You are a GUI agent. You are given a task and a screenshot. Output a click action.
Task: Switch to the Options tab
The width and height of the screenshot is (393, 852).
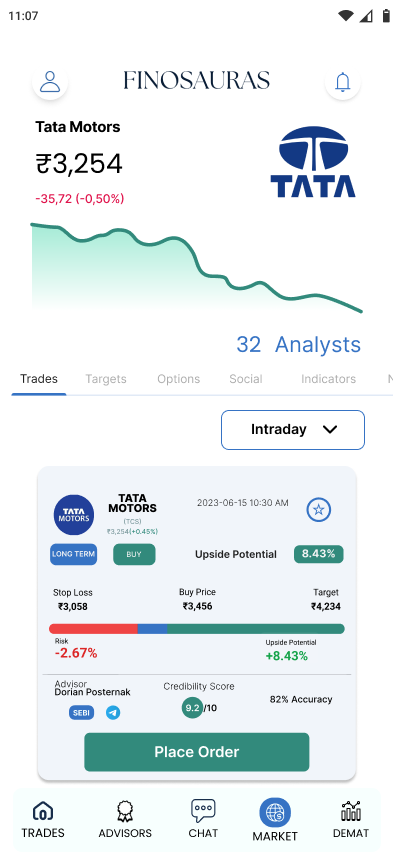(178, 379)
